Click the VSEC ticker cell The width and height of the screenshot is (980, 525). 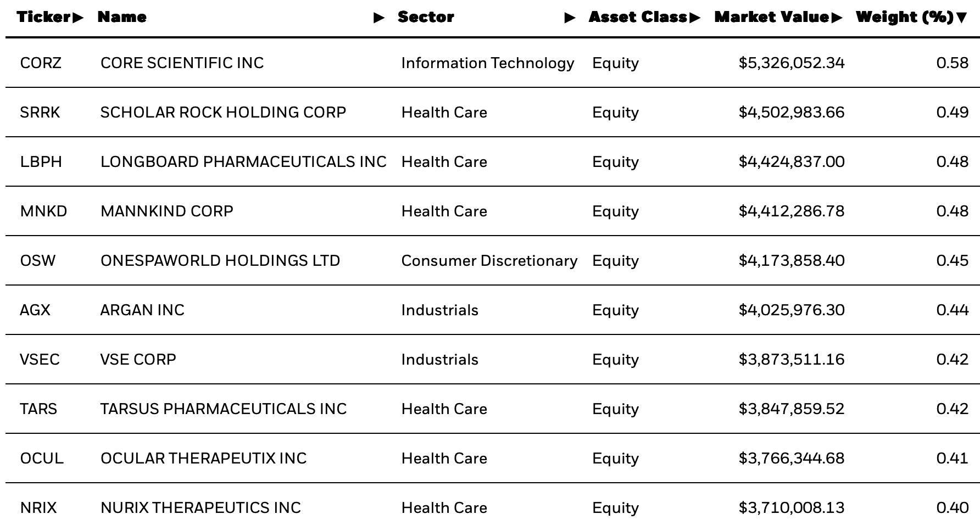[40, 359]
